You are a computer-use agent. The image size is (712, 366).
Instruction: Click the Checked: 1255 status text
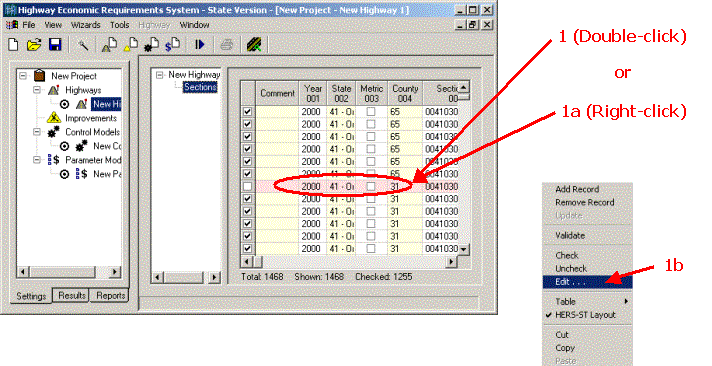(x=384, y=277)
